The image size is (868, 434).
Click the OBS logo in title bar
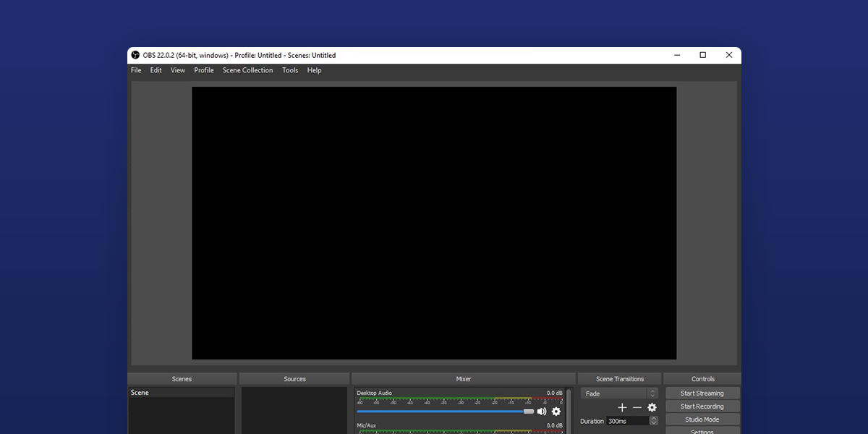[135, 56]
